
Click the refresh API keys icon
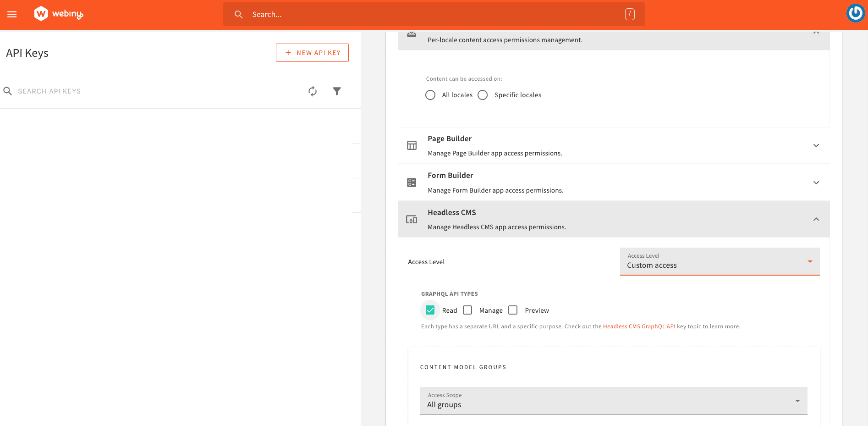tap(313, 91)
